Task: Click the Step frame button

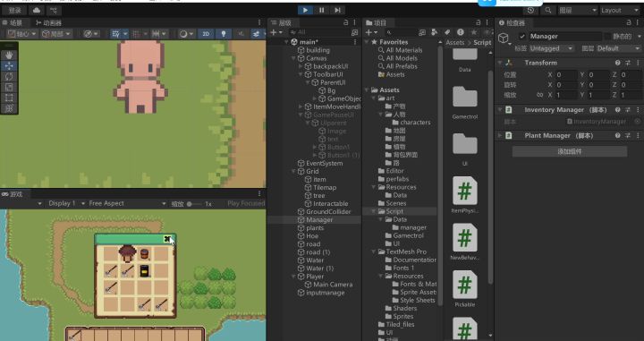Action: (x=337, y=10)
